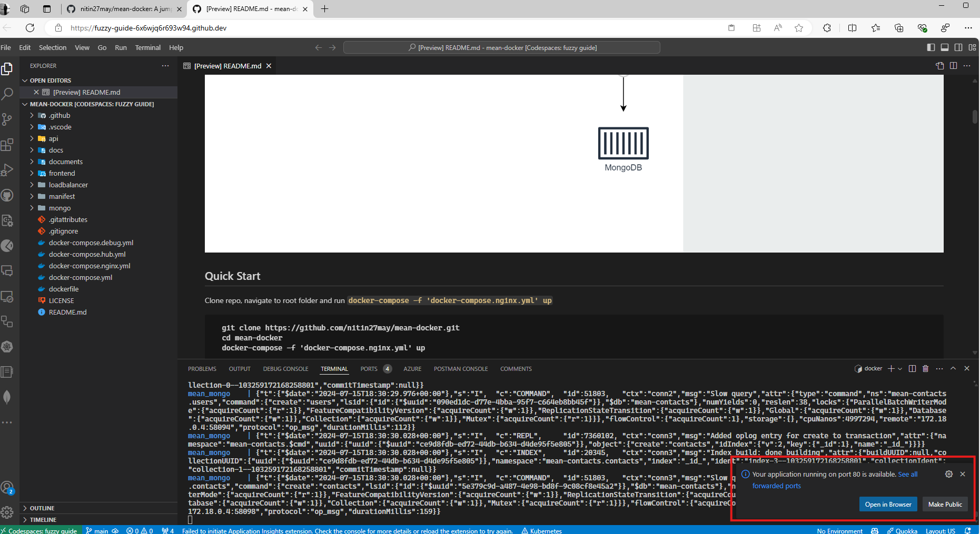Image resolution: width=980 pixels, height=534 pixels.
Task: Click Kubernetes status bar item
Action: click(x=541, y=530)
